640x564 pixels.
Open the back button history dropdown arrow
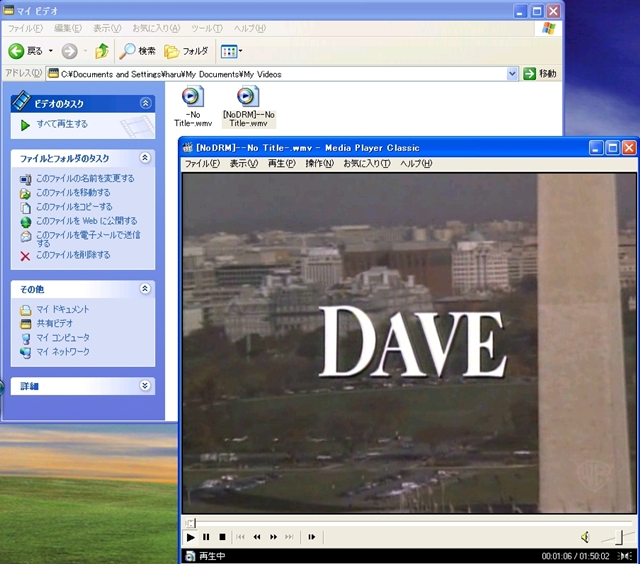pyautogui.click(x=51, y=51)
